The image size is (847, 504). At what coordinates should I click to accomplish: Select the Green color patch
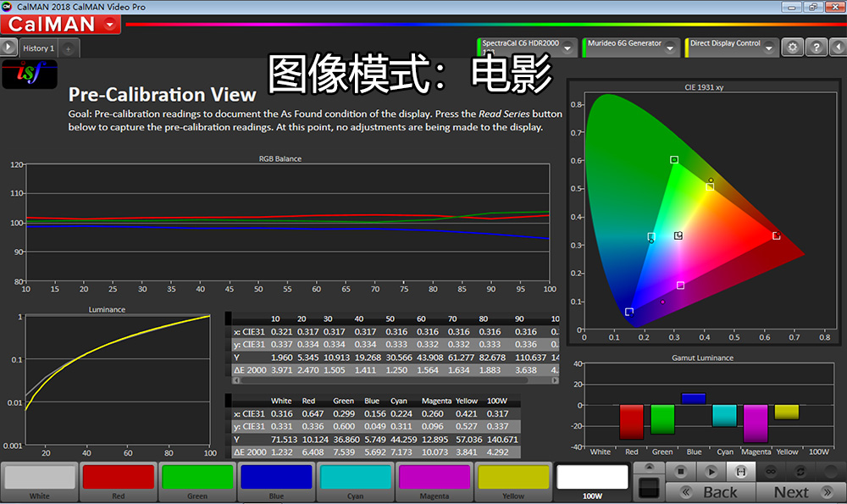click(x=197, y=481)
